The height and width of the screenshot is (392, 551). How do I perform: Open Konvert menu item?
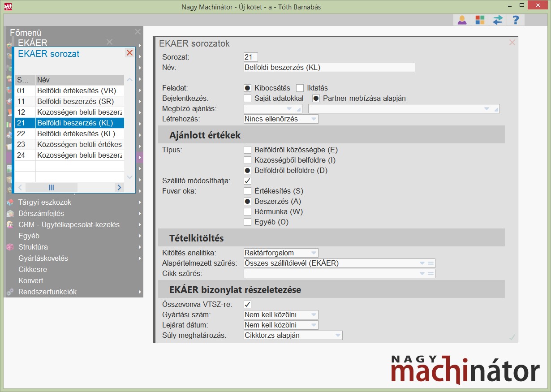[31, 281]
